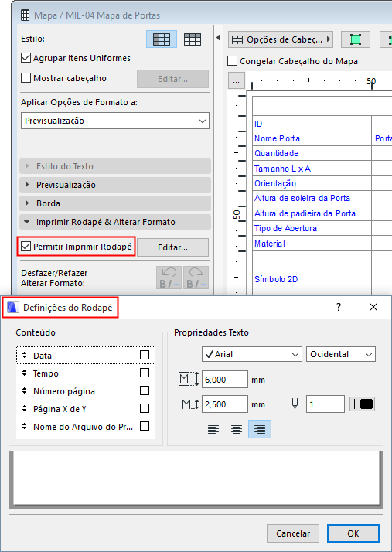The image size is (392, 552).
Task: Click the reorder arrows for Nome do Arquivo
Action: 24,426
